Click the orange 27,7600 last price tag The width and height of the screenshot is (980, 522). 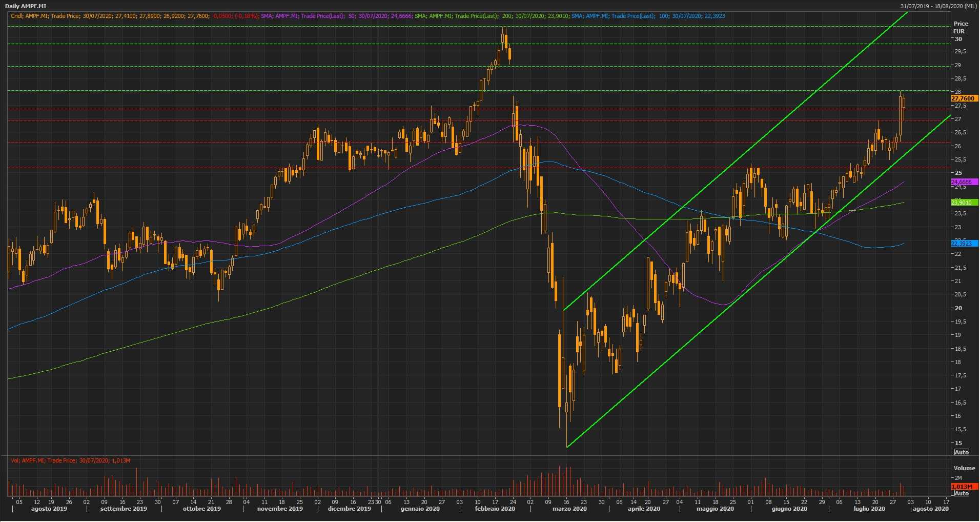coord(964,98)
